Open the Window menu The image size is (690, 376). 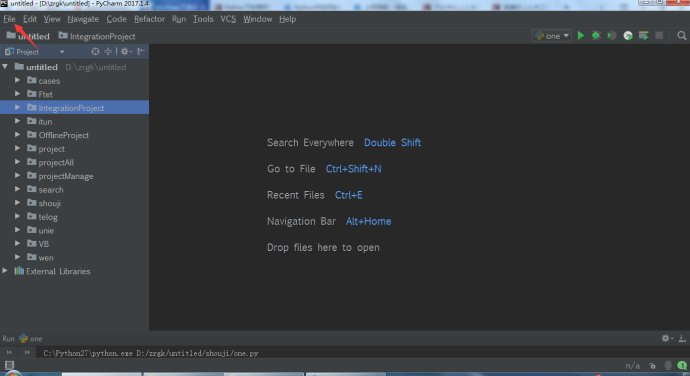pyautogui.click(x=257, y=19)
